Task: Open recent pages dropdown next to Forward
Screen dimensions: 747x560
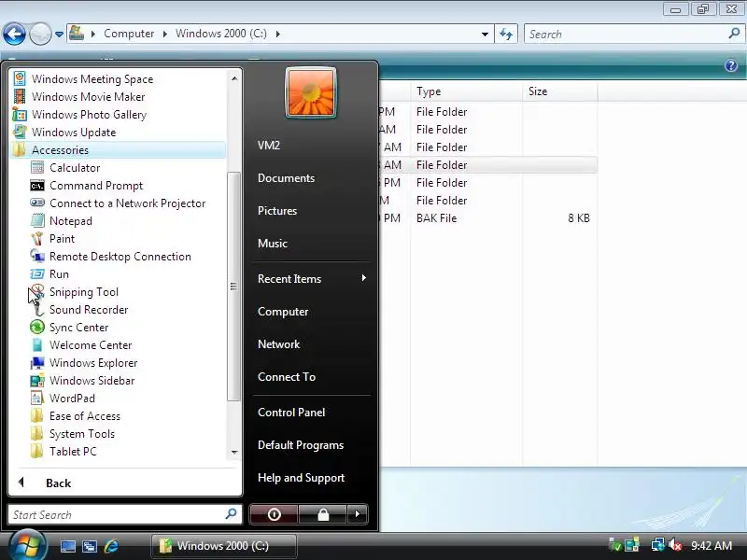Action: point(59,35)
